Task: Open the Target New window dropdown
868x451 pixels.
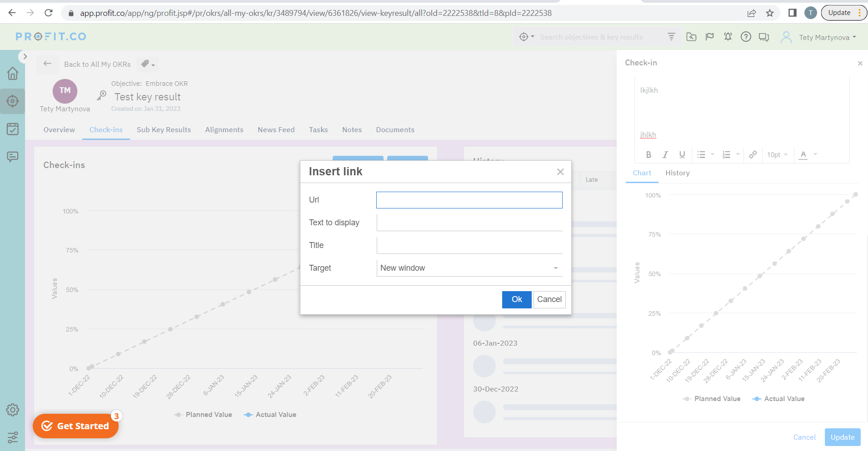Action: coord(469,268)
